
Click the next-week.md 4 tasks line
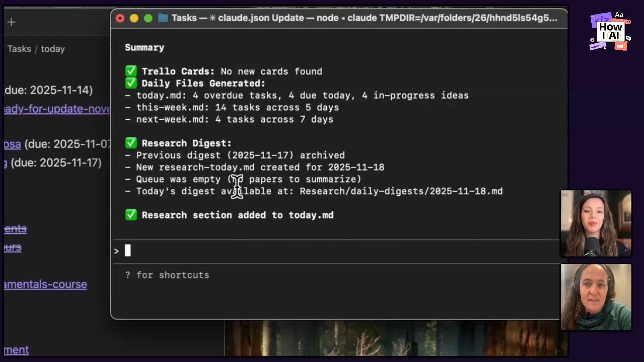(x=229, y=120)
